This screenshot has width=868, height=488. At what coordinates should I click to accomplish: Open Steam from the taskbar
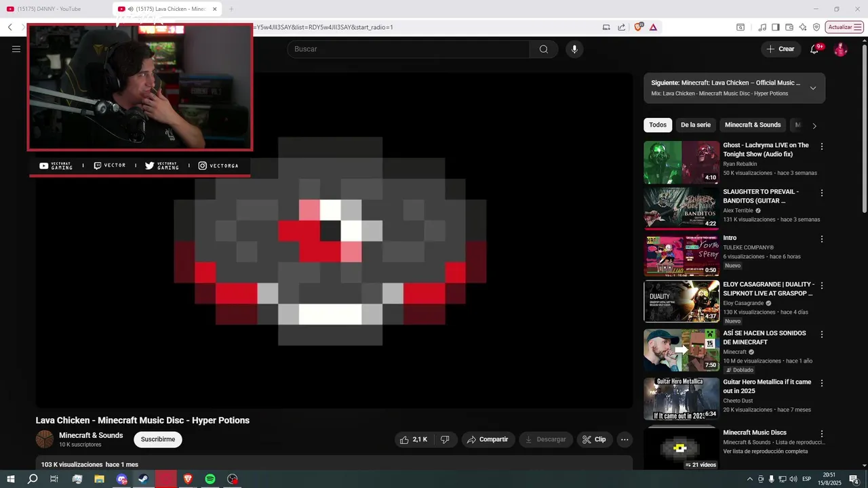(x=144, y=479)
